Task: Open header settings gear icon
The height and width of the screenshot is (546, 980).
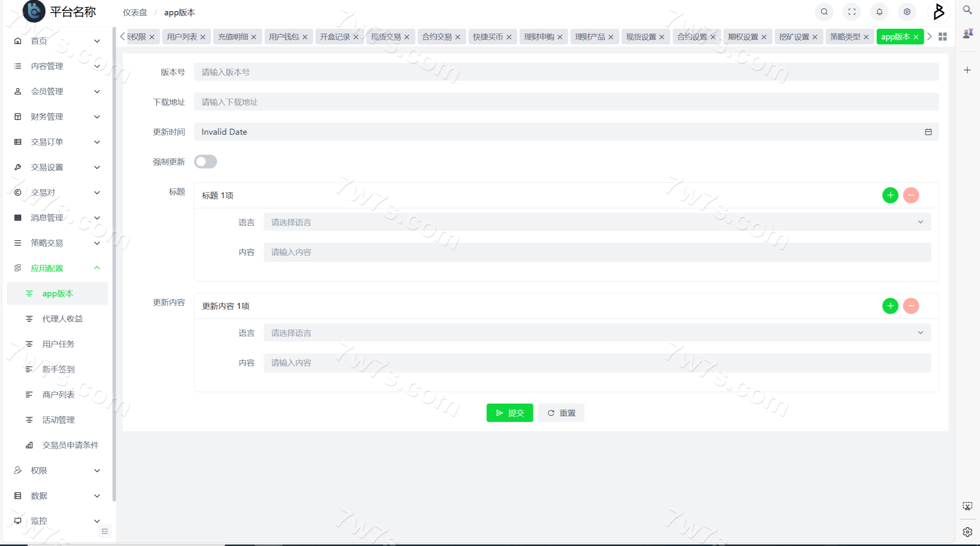Action: click(x=907, y=12)
